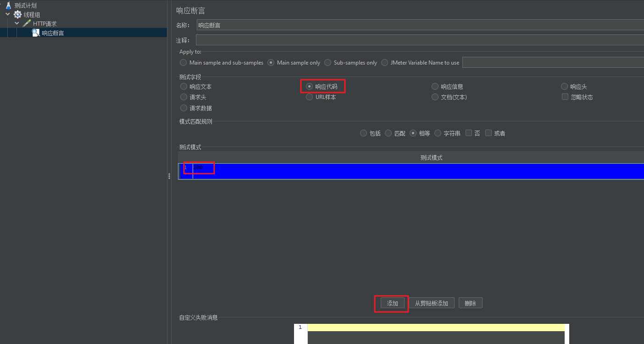This screenshot has height=344, width=644.
Task: Select 匹配 pattern matching rule
Action: point(395,133)
